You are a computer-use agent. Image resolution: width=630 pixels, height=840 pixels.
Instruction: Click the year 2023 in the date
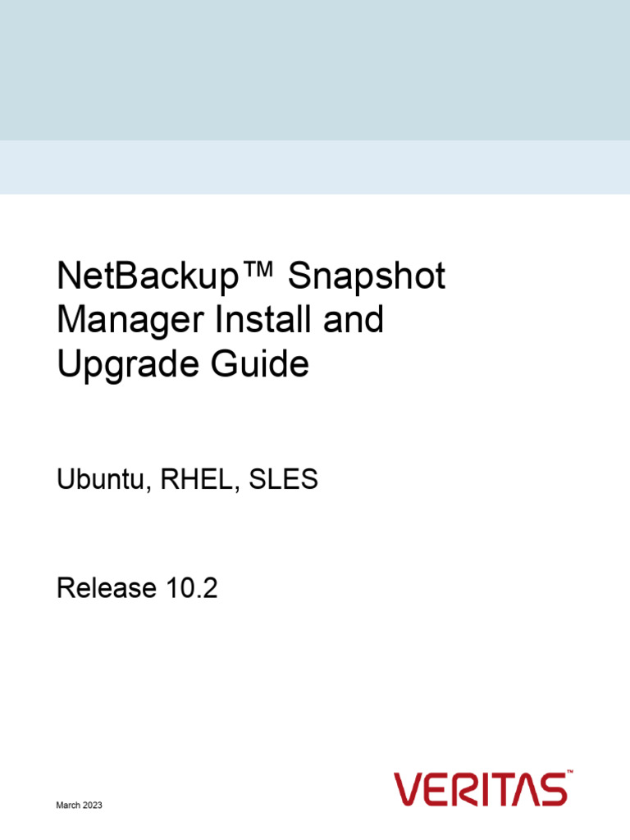[93, 806]
